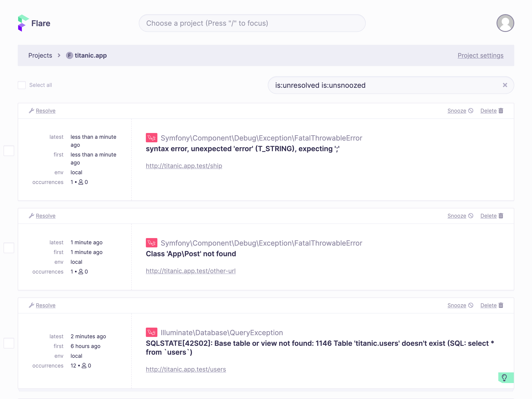Screen dimensions: 532x399
Task: Delete the SQLSTATE QueryException entry
Action: coord(488,305)
